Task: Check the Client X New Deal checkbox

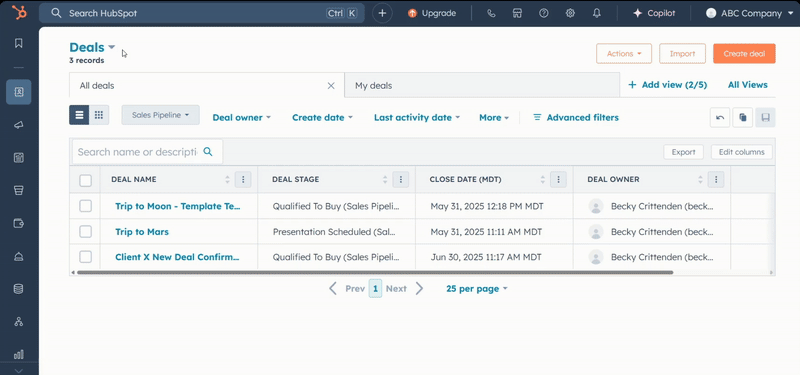Action: coord(86,257)
